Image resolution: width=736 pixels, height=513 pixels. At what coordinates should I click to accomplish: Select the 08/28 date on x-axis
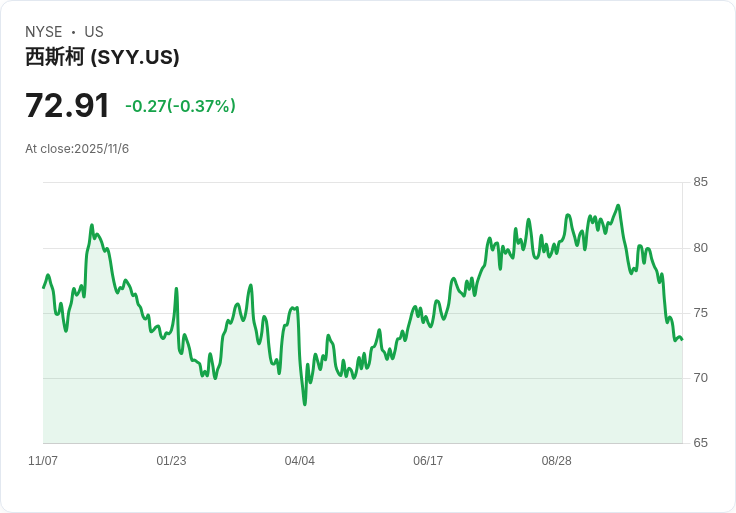click(x=557, y=460)
